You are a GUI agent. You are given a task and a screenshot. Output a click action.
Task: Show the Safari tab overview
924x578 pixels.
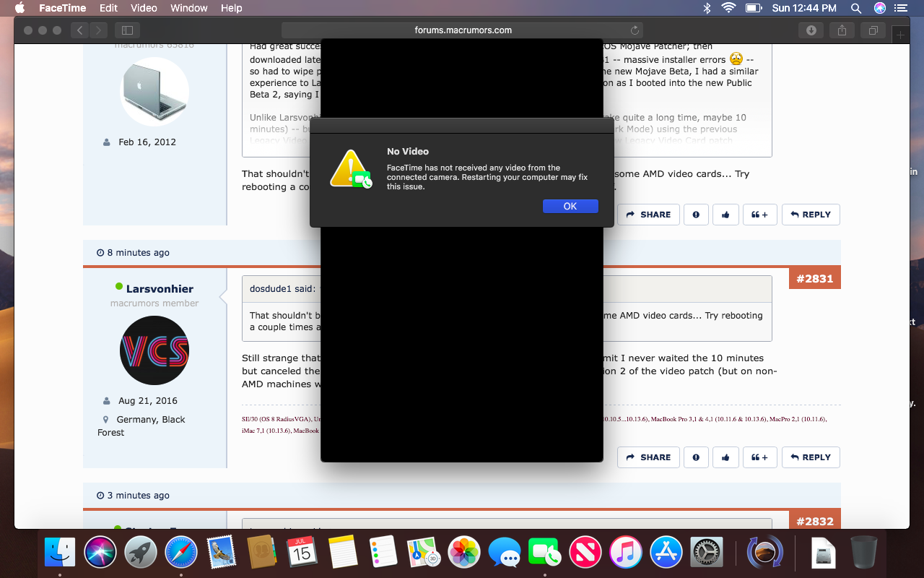pyautogui.click(x=873, y=30)
